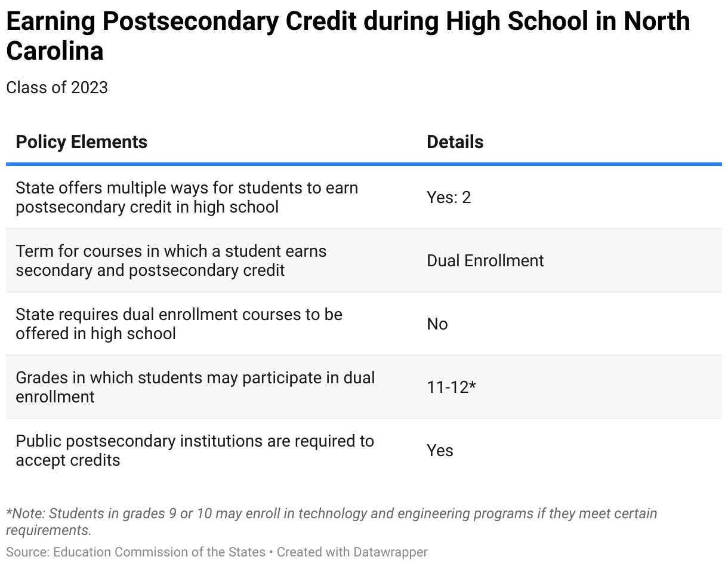Viewport: 728px width, 566px height.
Task: Select the 'Yes: 2' details cell
Action: click(x=449, y=198)
